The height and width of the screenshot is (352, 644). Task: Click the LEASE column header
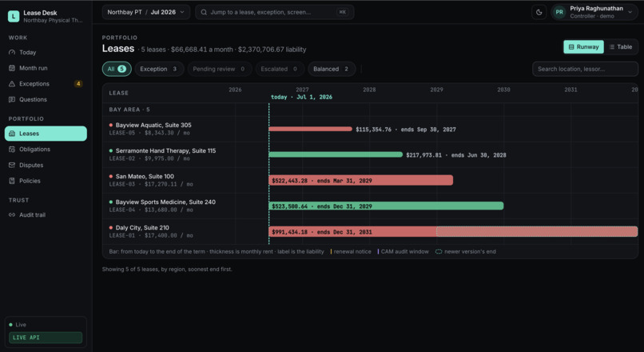[119, 93]
